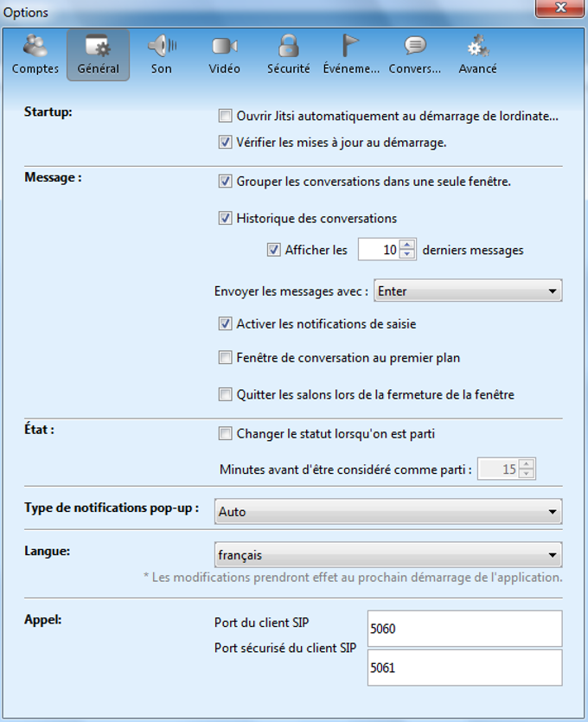Toggle Activer les notifications de saisie

point(225,324)
